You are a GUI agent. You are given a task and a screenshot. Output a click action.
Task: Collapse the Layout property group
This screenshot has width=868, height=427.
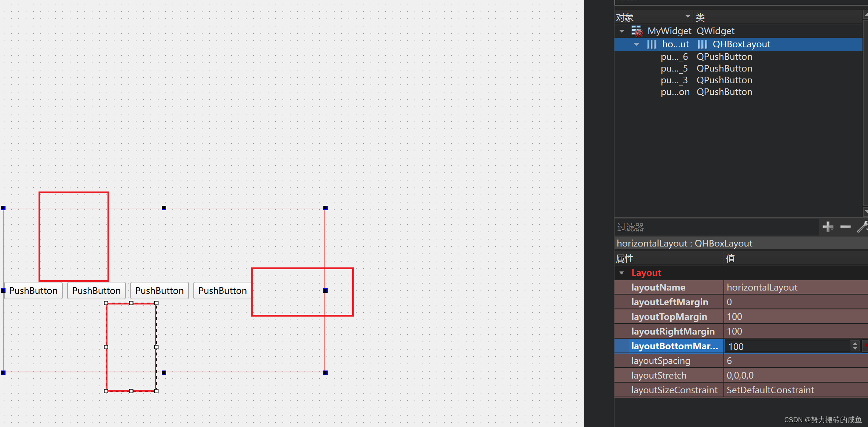621,273
